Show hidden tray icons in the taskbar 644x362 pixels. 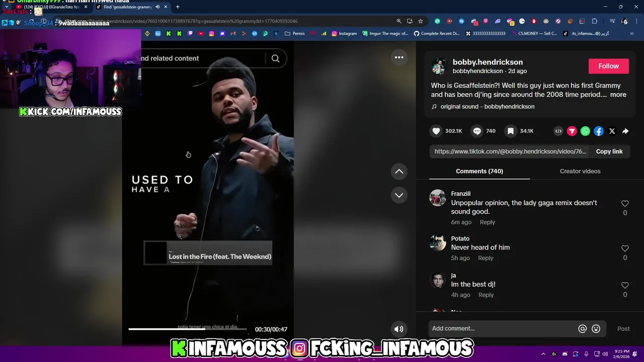click(543, 354)
